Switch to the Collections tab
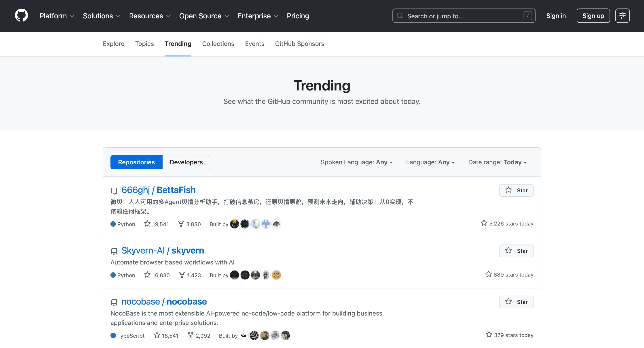The image size is (644, 348). point(218,44)
